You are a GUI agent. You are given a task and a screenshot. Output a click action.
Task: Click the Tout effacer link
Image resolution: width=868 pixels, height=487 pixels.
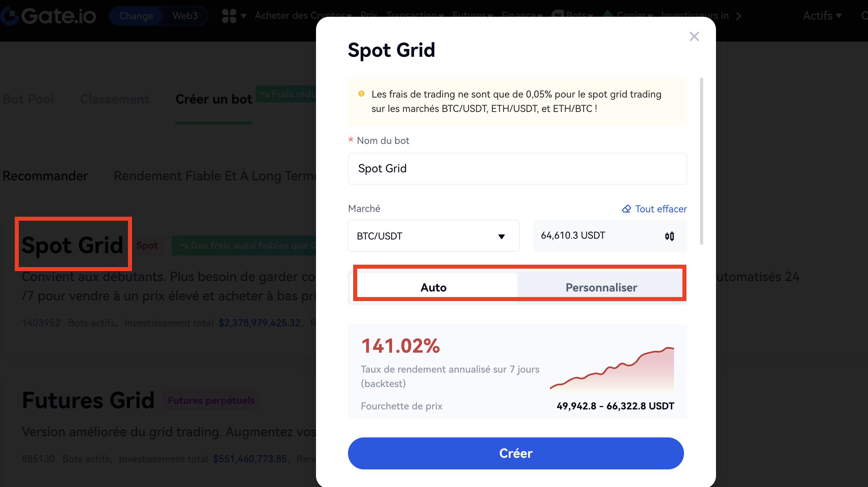[x=661, y=209]
